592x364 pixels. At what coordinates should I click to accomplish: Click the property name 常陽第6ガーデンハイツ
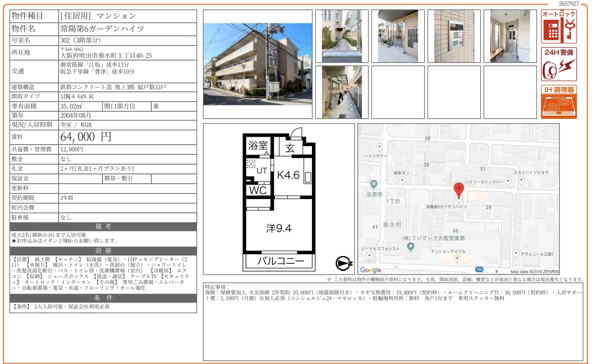[x=102, y=29]
